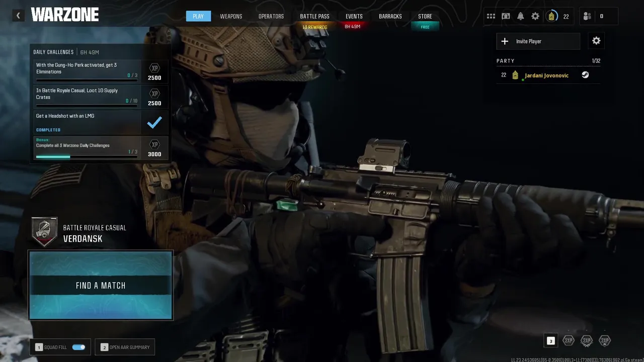Click the FREE label under Store
644x362 pixels.
pyautogui.click(x=425, y=27)
